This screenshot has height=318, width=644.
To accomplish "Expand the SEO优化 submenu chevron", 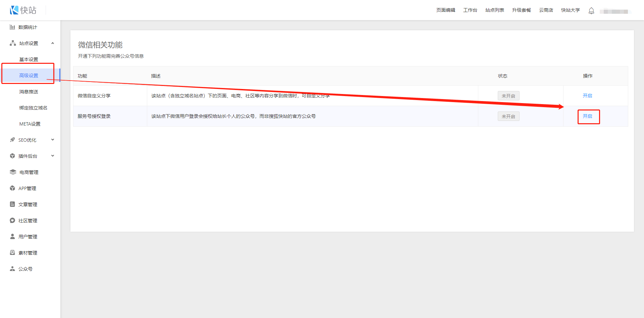I will pos(53,140).
